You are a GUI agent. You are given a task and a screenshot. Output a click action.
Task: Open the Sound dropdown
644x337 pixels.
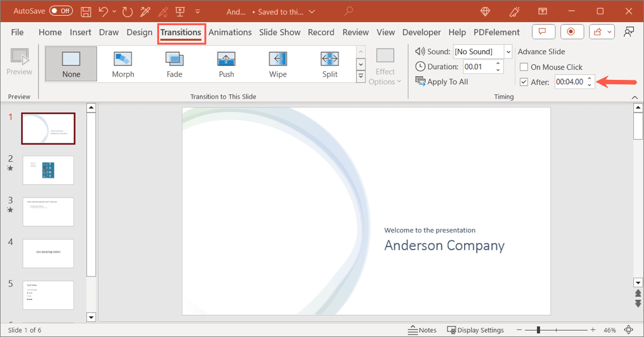508,52
